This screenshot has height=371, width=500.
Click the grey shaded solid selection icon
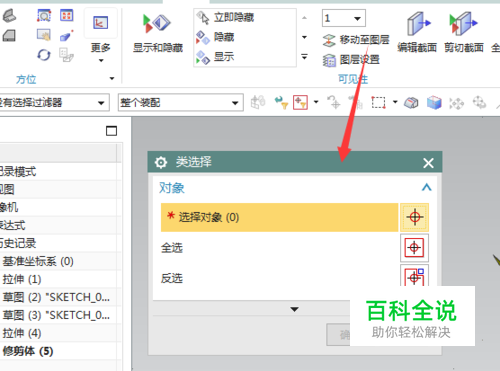tap(411, 103)
